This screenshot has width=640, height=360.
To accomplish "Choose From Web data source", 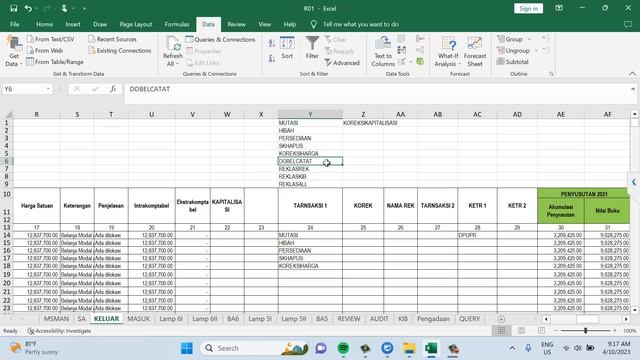I will [x=44, y=51].
